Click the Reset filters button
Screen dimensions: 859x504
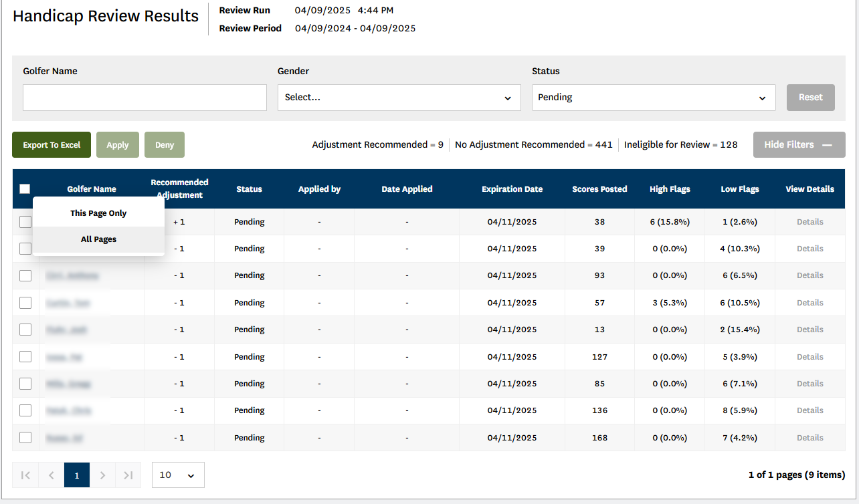click(x=810, y=98)
